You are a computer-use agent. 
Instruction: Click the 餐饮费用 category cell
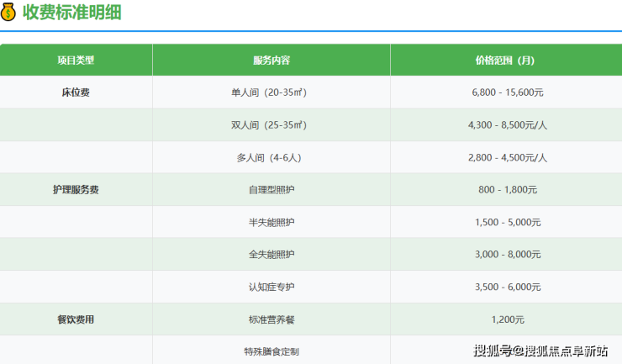76,319
